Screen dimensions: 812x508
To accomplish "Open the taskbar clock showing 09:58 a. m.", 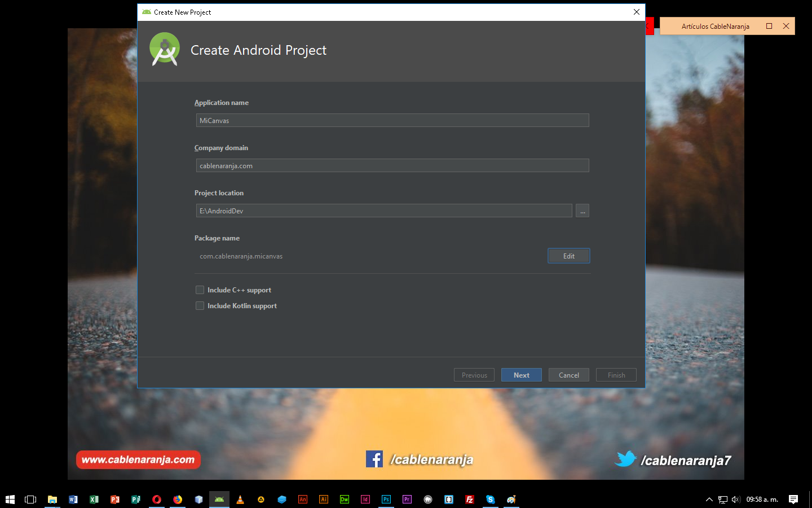I will [762, 500].
